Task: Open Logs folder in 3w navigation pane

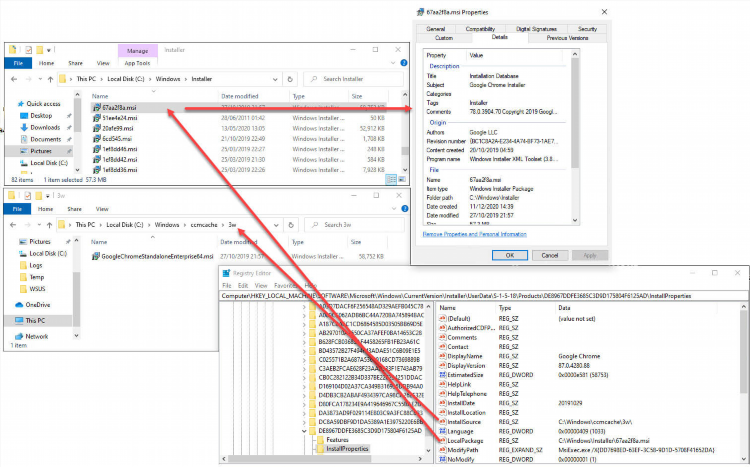Action: click(36, 265)
